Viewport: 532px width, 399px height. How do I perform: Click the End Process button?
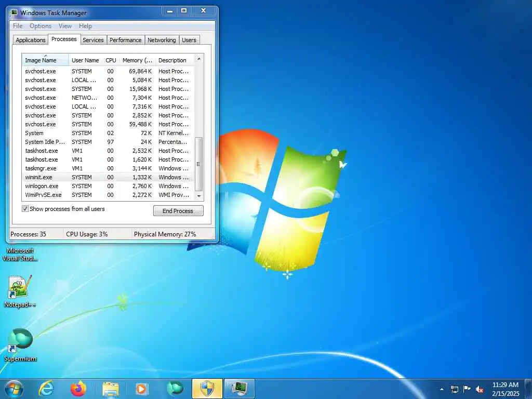click(x=178, y=211)
